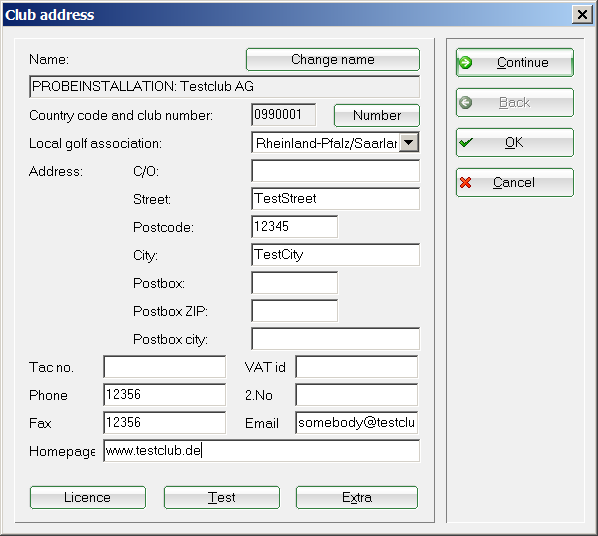
Task: Select the country code club number field
Action: 283,114
